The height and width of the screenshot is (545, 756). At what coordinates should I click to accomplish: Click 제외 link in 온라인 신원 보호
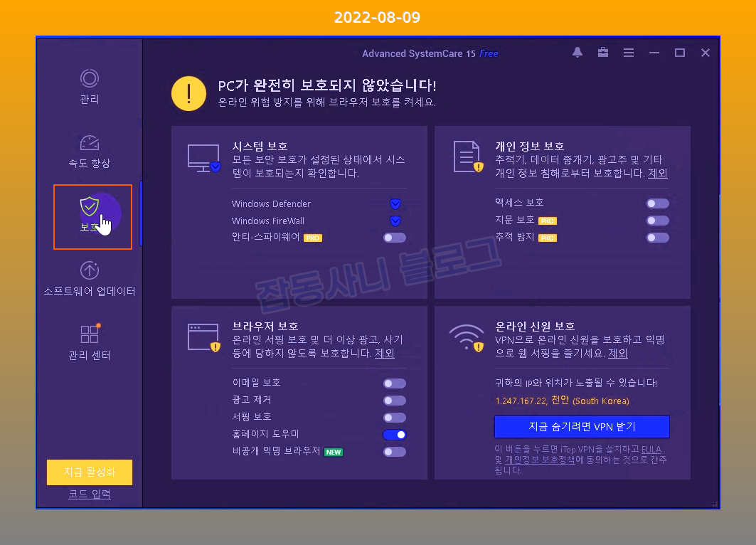pyautogui.click(x=617, y=353)
